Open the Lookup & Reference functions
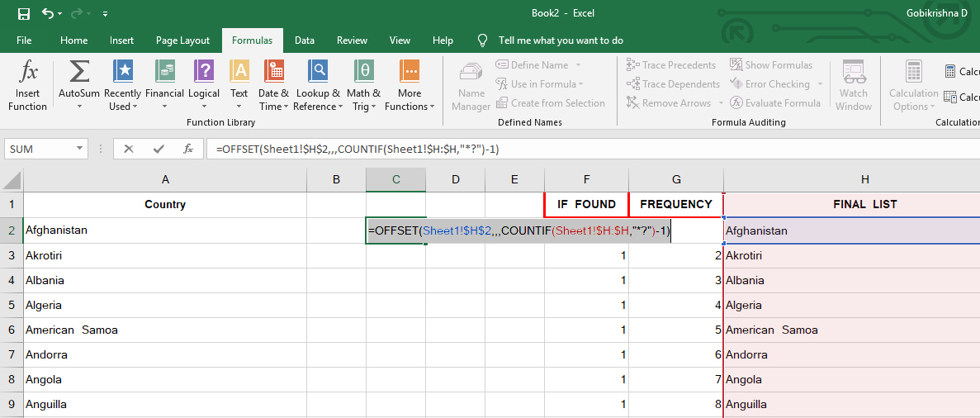The image size is (980, 418). pos(318,86)
